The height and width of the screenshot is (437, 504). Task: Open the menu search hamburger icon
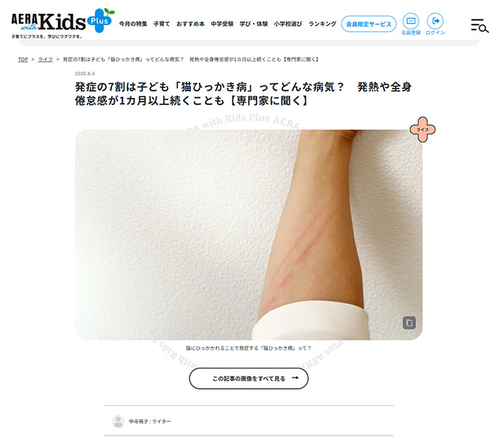[480, 25]
